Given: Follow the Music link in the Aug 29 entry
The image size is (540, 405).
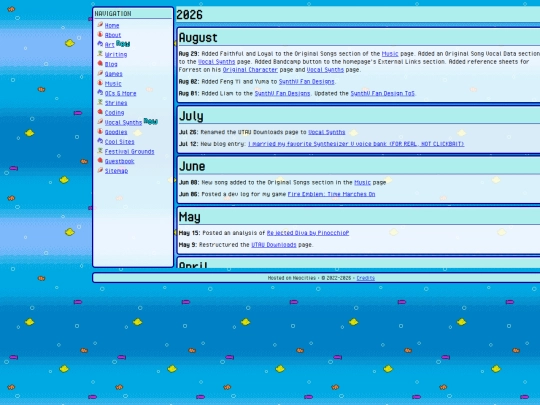Looking at the screenshot, I should pyautogui.click(x=390, y=54).
